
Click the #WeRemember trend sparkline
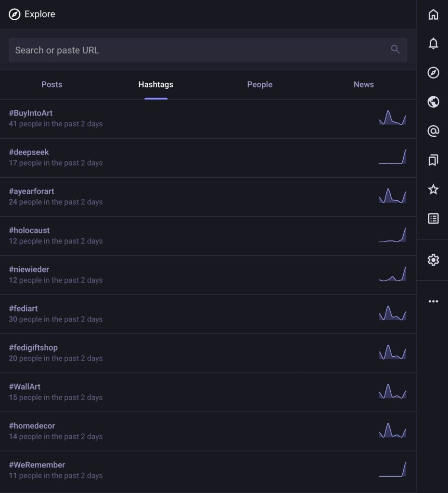pos(392,469)
